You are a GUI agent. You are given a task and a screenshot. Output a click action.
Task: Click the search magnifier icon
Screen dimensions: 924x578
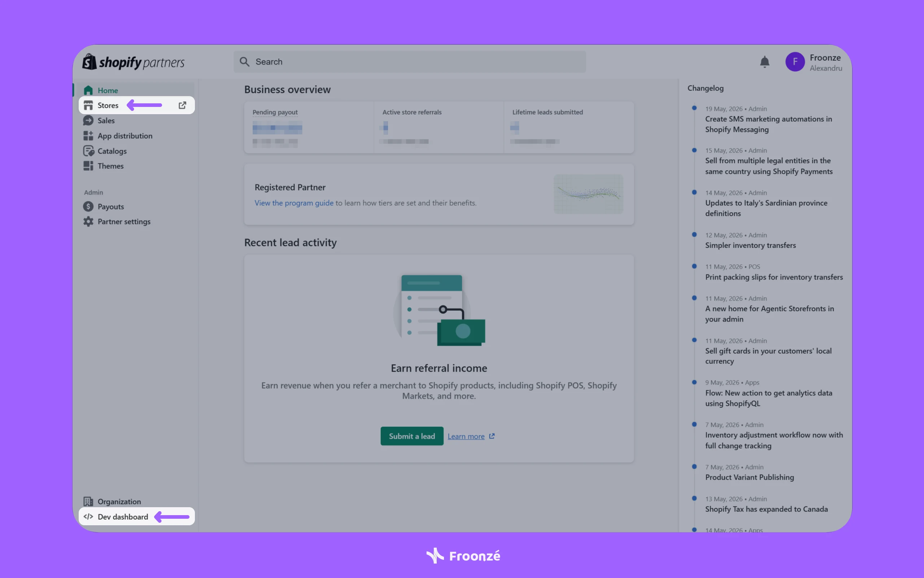tap(244, 62)
